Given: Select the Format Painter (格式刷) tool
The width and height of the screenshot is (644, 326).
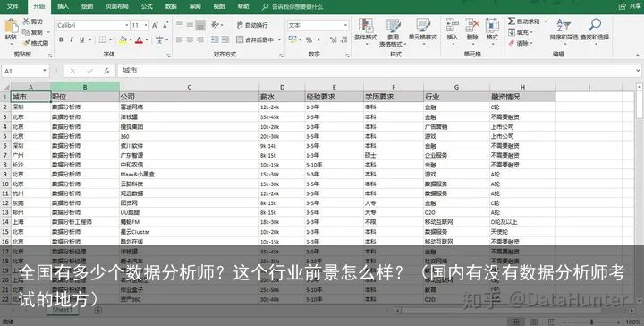Looking at the screenshot, I should 36,43.
